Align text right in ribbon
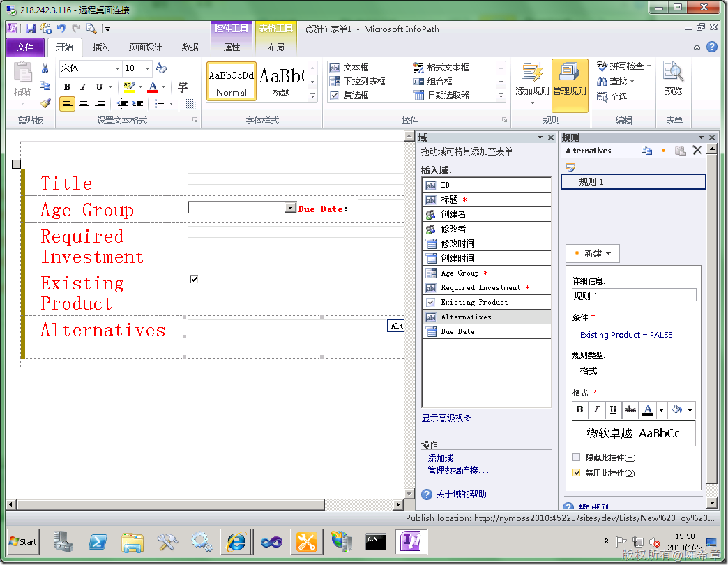728x565 pixels. [99, 103]
